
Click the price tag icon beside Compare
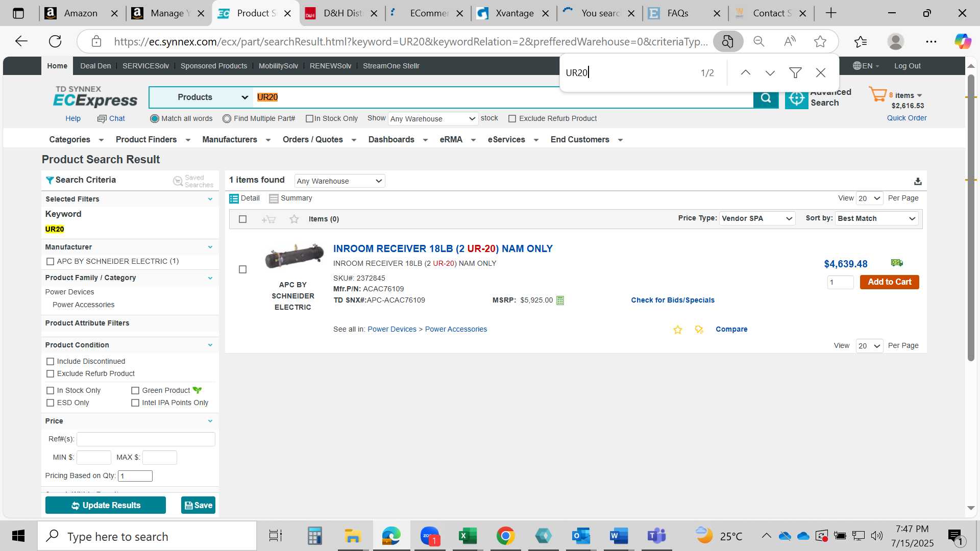click(699, 330)
